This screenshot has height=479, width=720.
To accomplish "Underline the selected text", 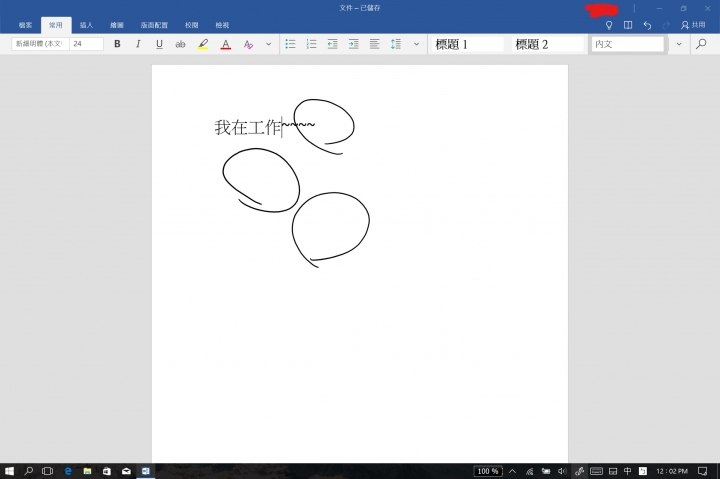I will point(159,44).
